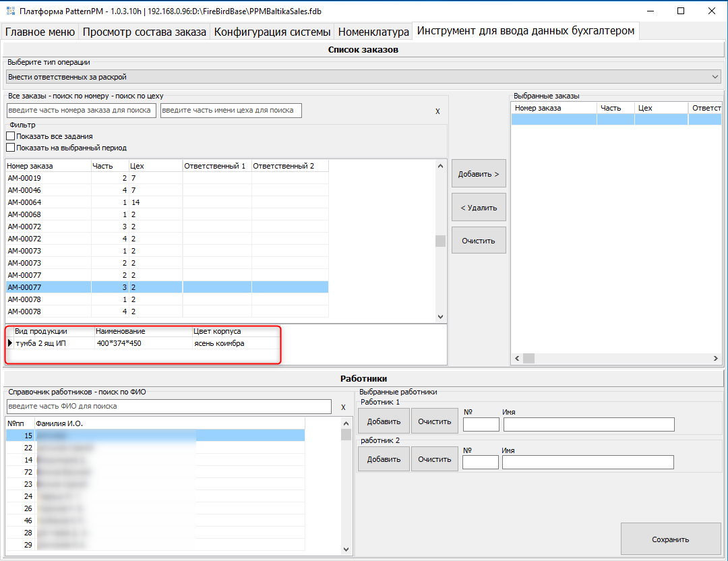Image resolution: width=728 pixels, height=561 pixels.
Task: Click the row pointer arrow beside тумба 2 ящ ИП
Action: [x=10, y=343]
